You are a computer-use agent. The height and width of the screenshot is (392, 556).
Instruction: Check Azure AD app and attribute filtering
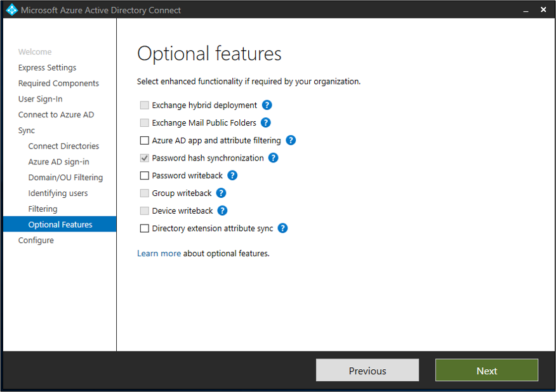(143, 140)
